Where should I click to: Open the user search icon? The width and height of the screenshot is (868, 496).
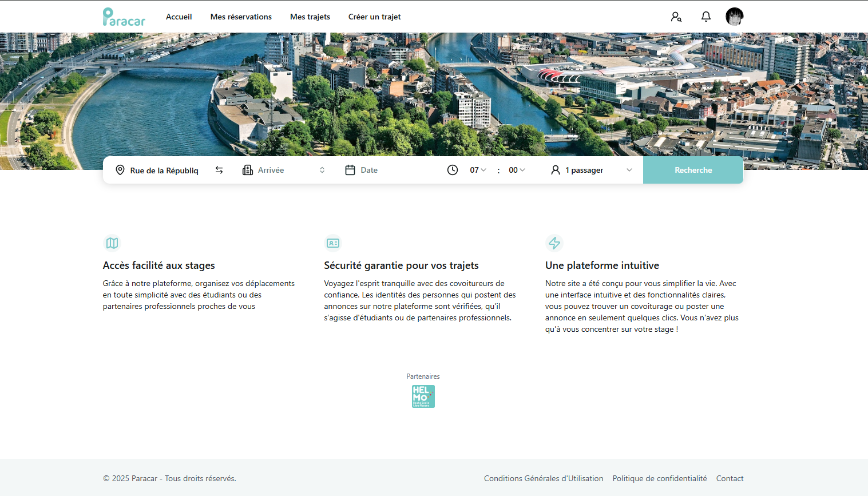coord(676,17)
